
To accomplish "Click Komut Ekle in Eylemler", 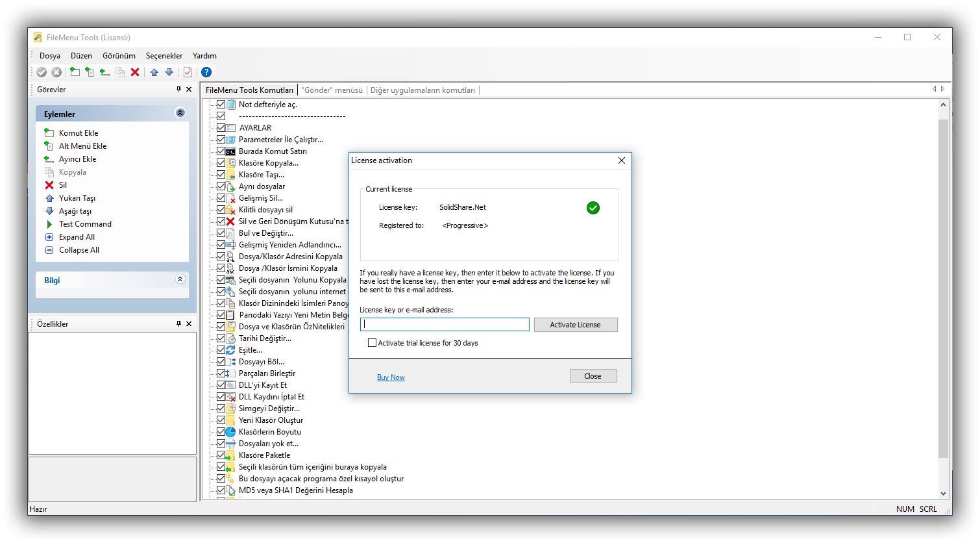I will pos(79,133).
